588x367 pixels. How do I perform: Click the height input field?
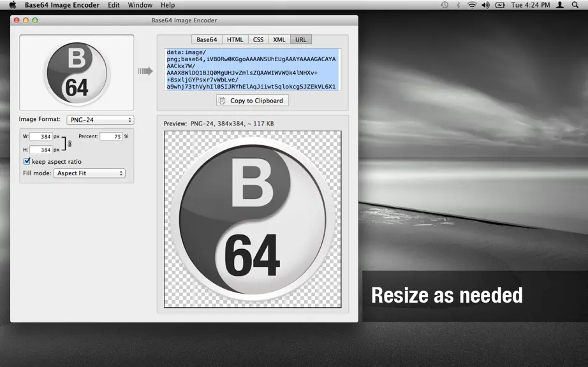[41, 150]
